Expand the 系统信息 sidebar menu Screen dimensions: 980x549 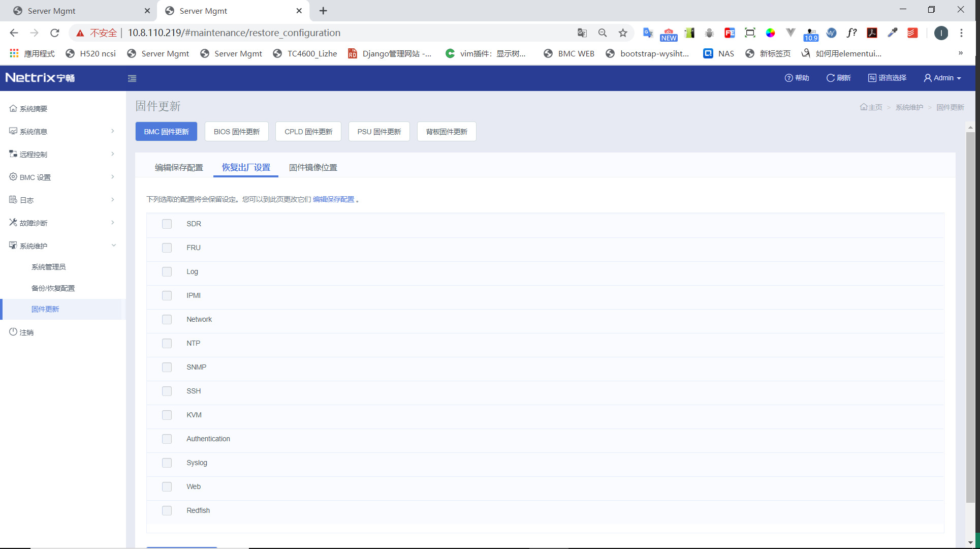click(x=63, y=132)
